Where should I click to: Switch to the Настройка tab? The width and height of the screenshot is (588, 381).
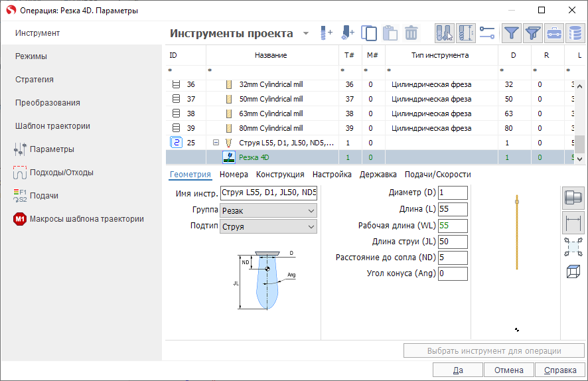(x=332, y=175)
